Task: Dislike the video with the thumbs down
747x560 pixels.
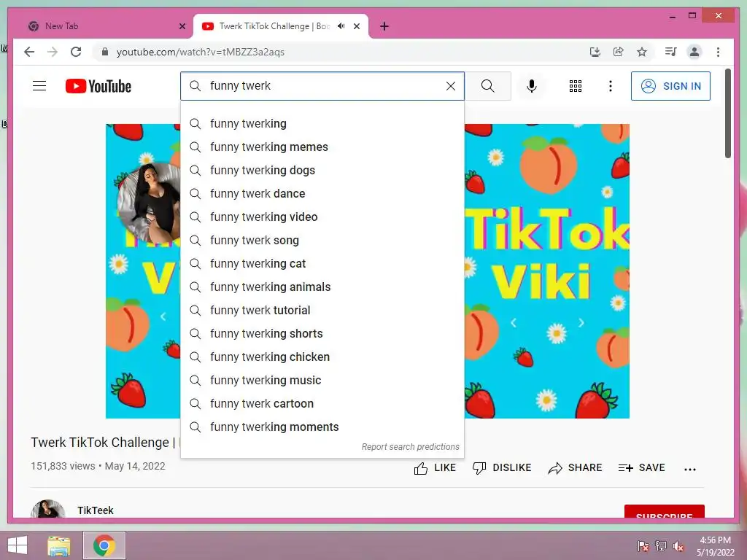Action: (x=502, y=468)
